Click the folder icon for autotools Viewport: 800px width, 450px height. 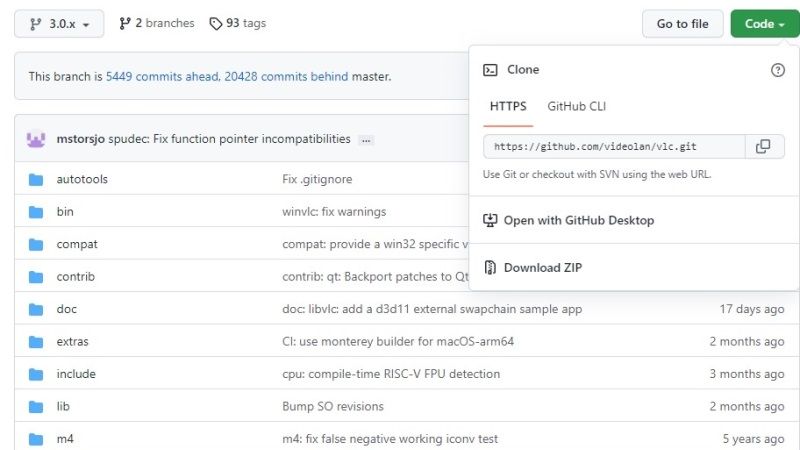36,180
